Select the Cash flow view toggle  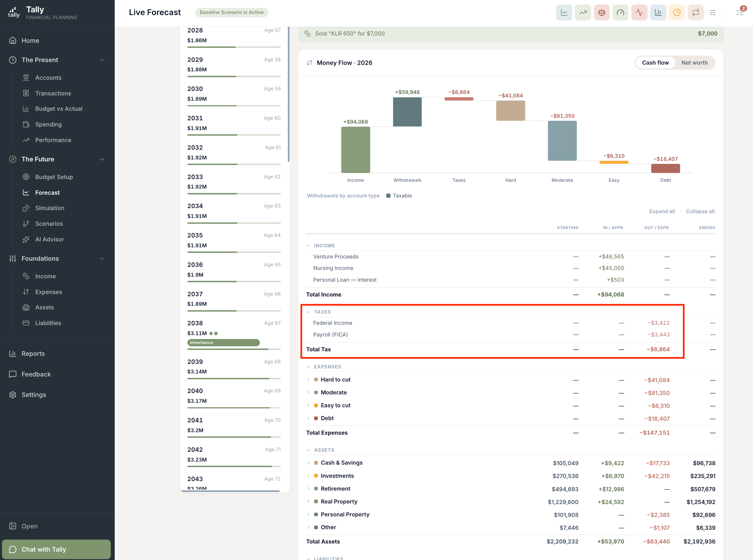pos(655,63)
